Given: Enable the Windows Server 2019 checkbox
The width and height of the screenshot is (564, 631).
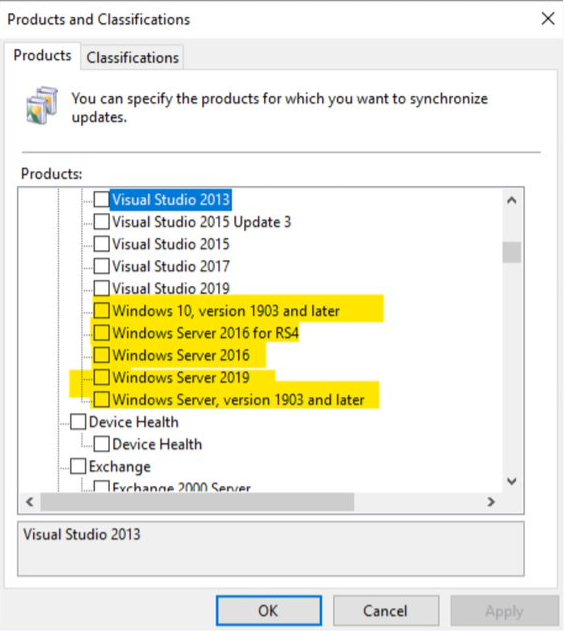Looking at the screenshot, I should 101,377.
